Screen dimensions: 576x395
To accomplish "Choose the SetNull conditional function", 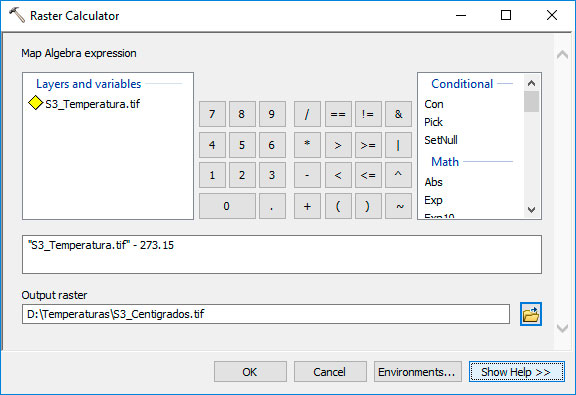I will (441, 140).
